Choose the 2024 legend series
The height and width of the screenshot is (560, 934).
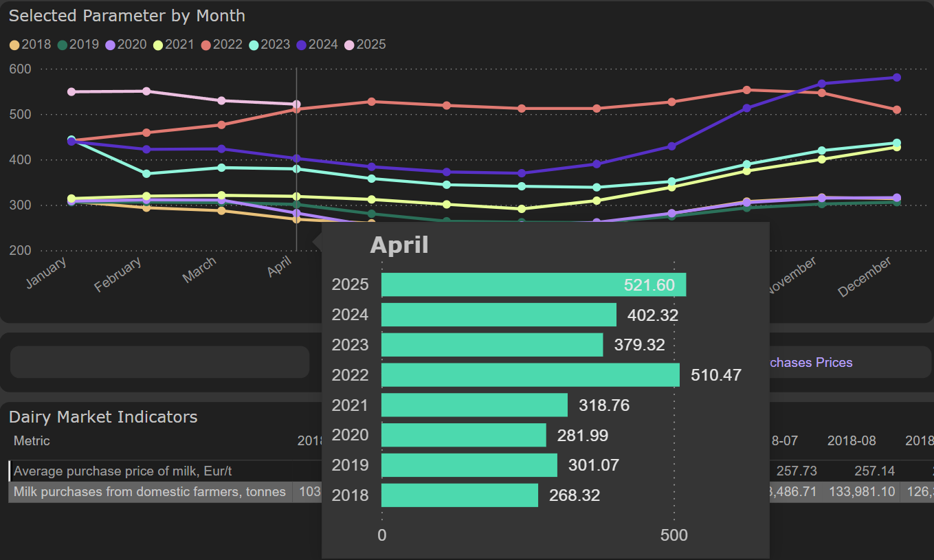[x=302, y=45]
